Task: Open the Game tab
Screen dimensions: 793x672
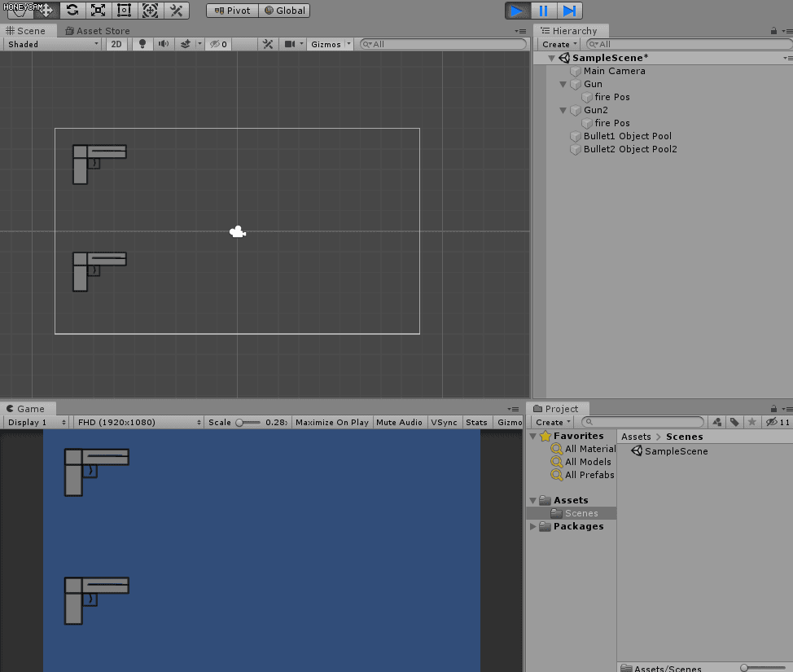Action: (x=26, y=408)
